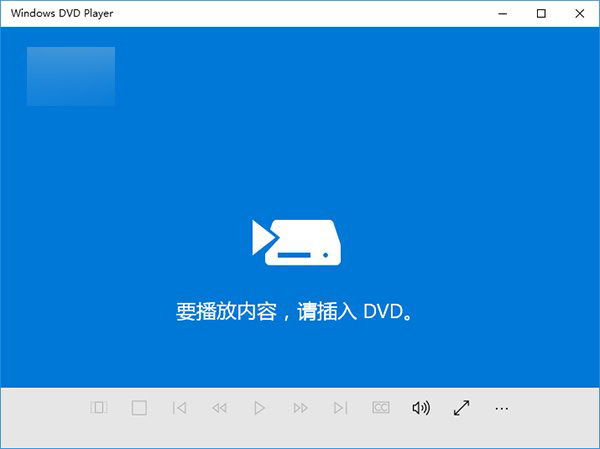
Task: Fast forward using the double right arrows
Action: pos(300,408)
